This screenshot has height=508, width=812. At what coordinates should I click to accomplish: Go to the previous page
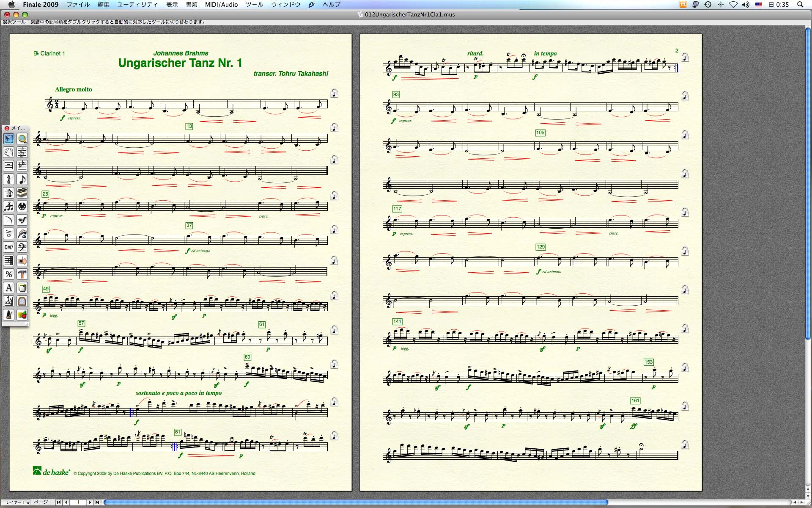tap(66, 502)
